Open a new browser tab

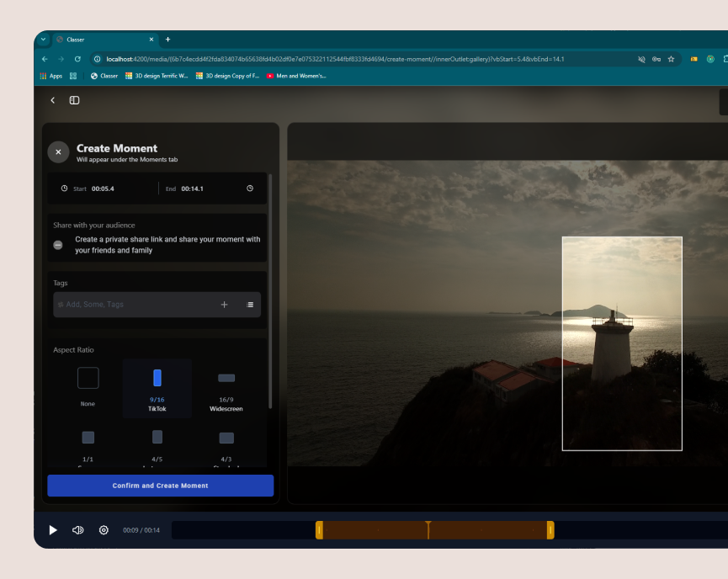[168, 40]
